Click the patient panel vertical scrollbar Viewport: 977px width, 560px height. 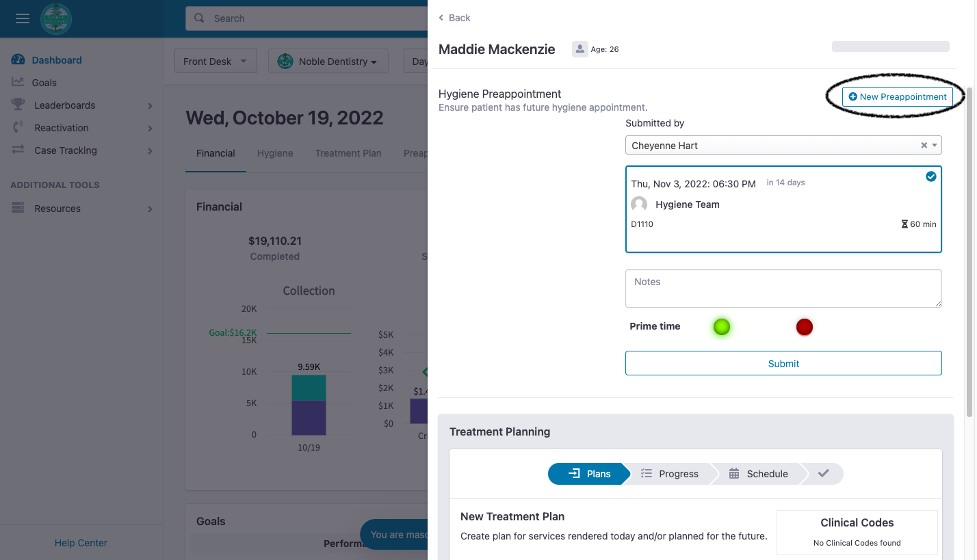[969, 252]
